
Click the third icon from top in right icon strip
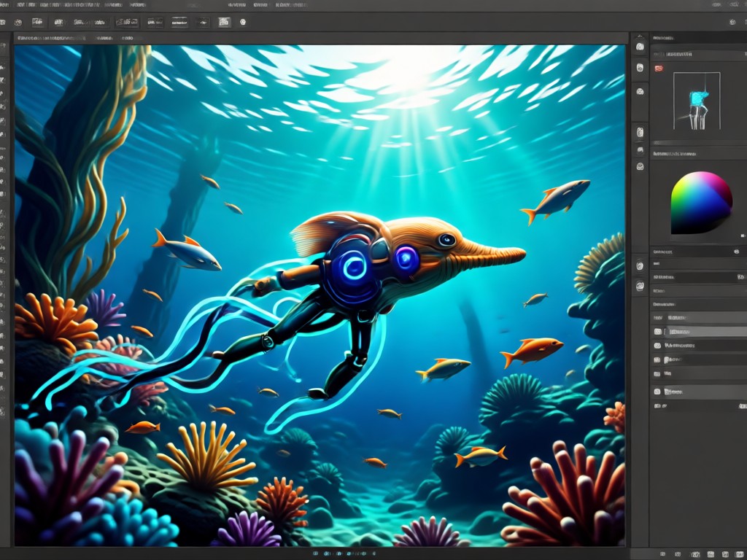[x=640, y=91]
